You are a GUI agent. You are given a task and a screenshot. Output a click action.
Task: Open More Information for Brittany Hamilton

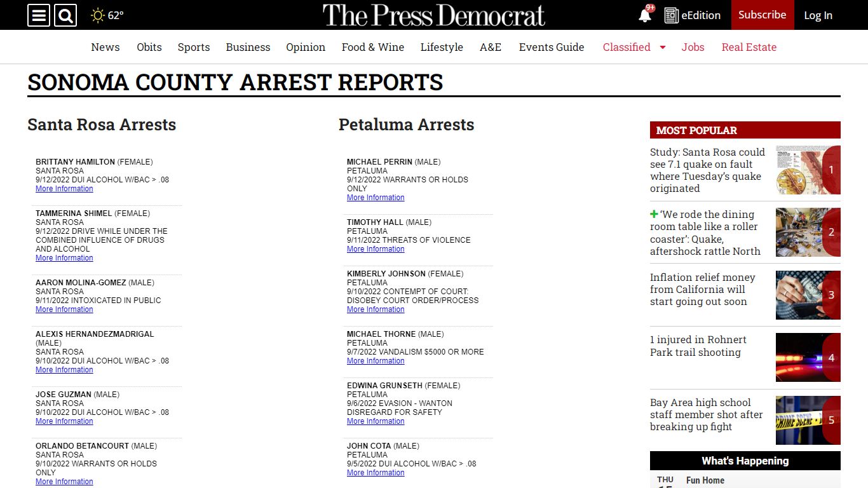64,189
